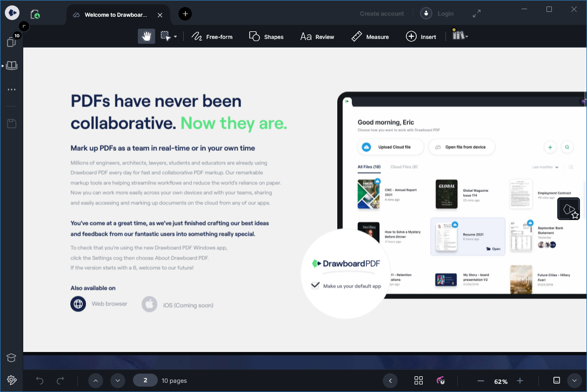587x392 pixels.
Task: Click the "iOS (Coming soon)" text
Action: (188, 305)
